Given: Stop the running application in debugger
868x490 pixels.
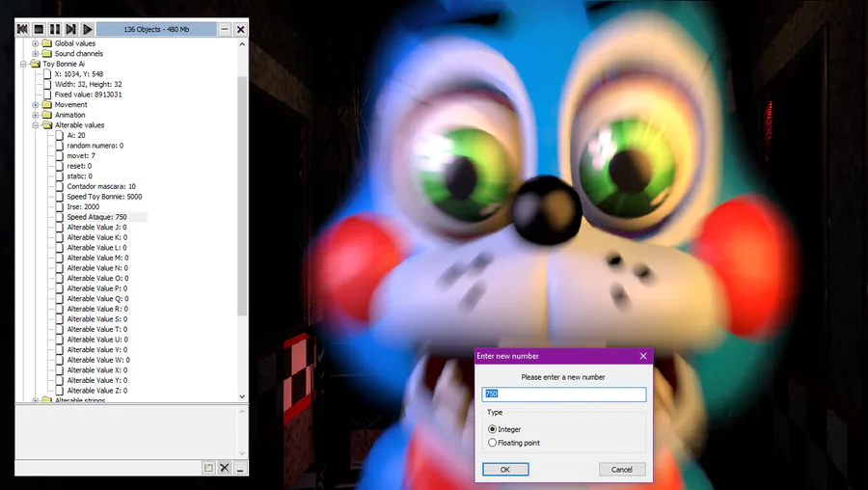Looking at the screenshot, I should point(39,29).
